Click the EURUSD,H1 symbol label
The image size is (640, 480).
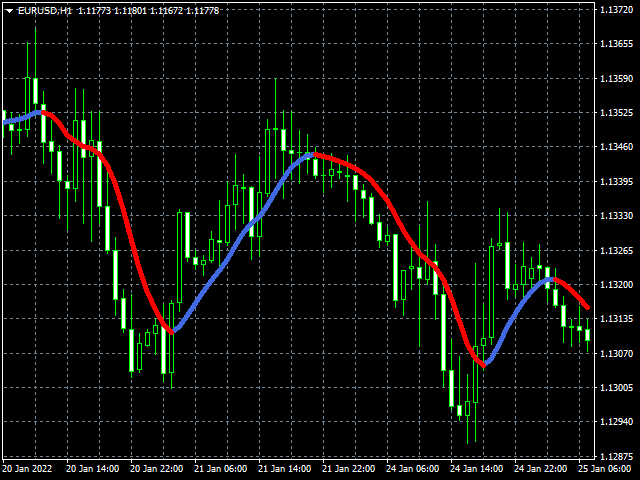click(x=44, y=10)
